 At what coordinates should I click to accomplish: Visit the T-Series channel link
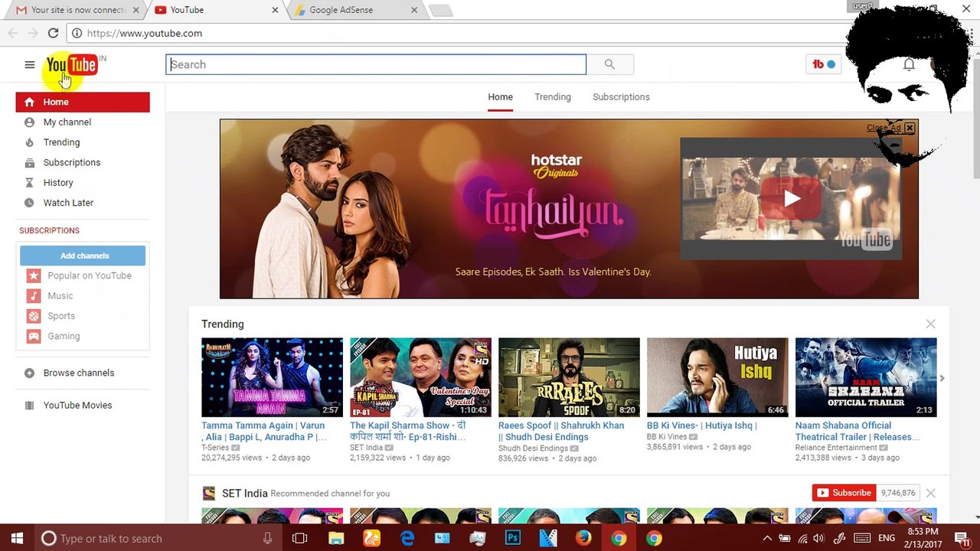point(214,448)
